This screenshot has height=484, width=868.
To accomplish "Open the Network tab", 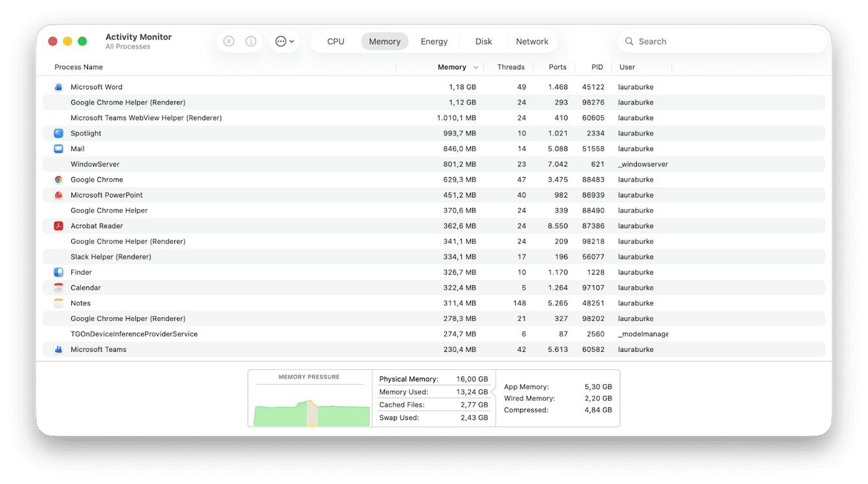I will pos(532,41).
